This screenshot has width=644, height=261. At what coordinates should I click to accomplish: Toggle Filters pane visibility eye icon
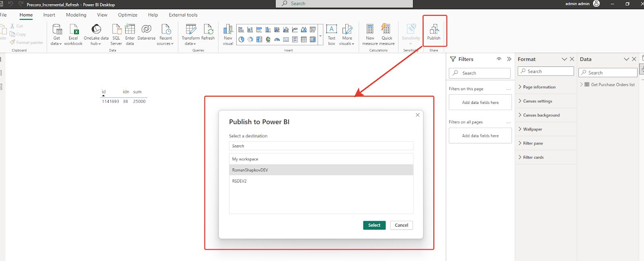499,59
